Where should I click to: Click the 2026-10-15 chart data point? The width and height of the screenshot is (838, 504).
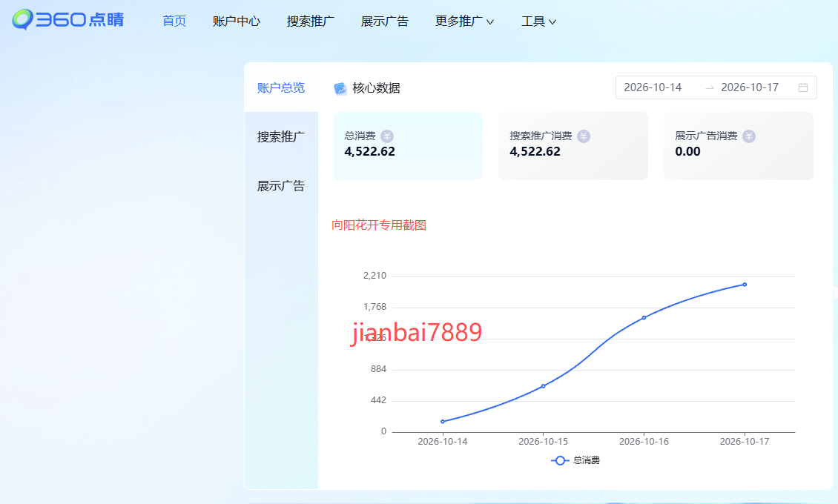pyautogui.click(x=544, y=386)
